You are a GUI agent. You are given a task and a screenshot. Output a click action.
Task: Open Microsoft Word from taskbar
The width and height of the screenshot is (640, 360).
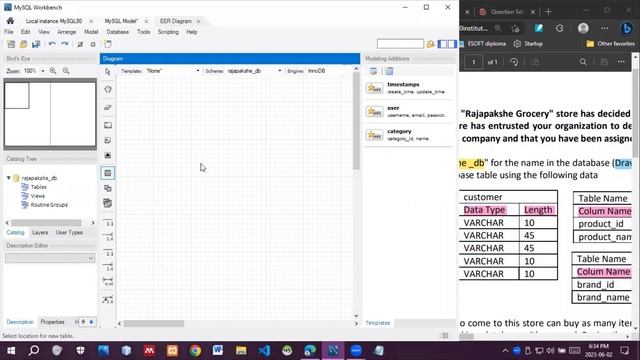click(x=218, y=351)
